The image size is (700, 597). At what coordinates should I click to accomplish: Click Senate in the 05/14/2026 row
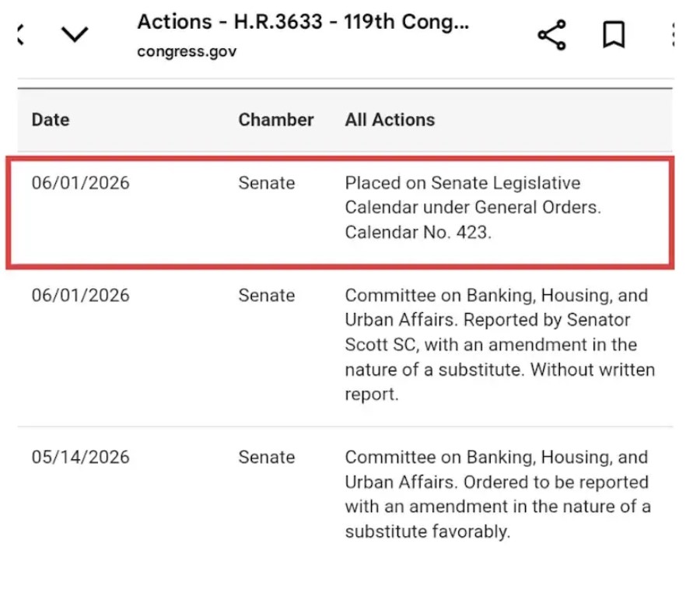[x=267, y=458]
